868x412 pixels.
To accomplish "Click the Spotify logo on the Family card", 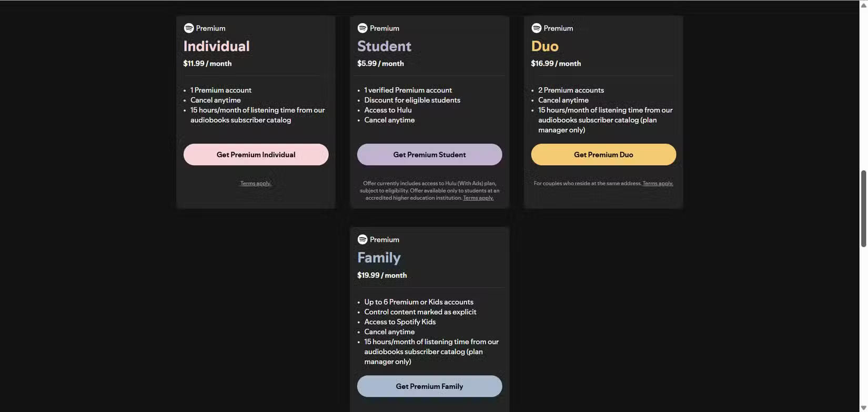I will click(362, 240).
